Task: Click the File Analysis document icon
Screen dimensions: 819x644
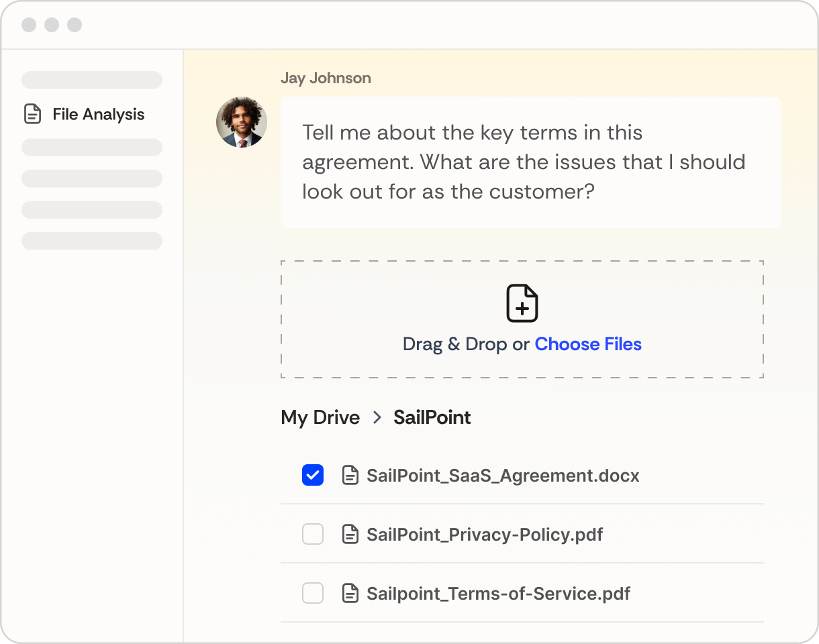Action: pos(32,114)
